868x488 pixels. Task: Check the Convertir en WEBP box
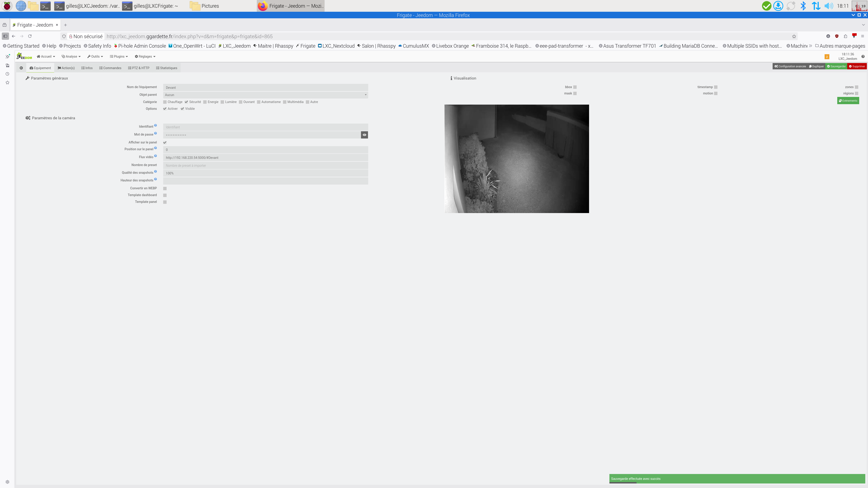click(165, 189)
